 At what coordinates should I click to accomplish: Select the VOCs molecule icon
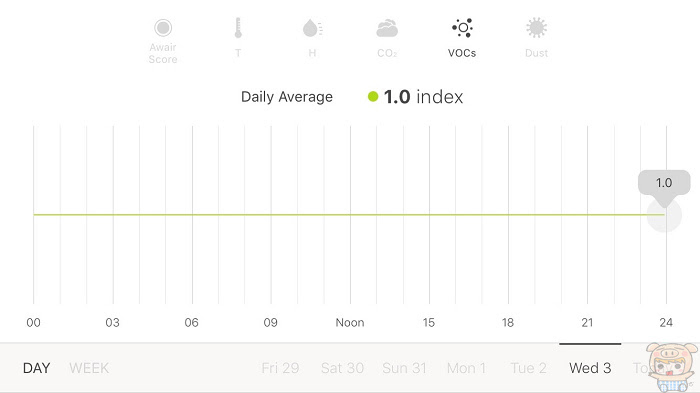click(462, 28)
